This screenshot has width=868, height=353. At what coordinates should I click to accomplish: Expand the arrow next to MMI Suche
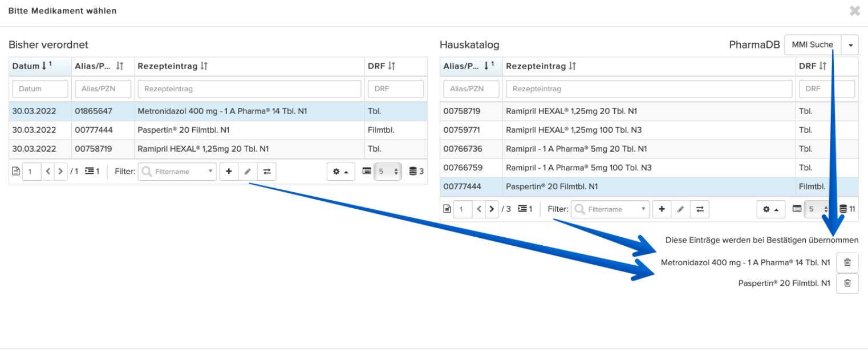point(850,44)
